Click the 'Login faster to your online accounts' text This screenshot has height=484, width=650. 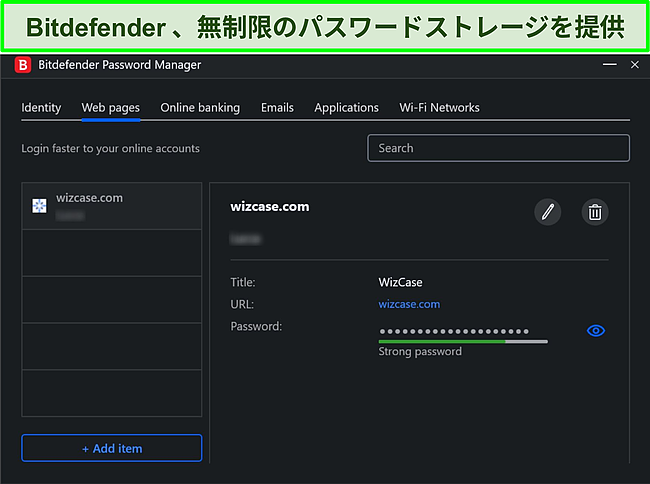point(110,148)
